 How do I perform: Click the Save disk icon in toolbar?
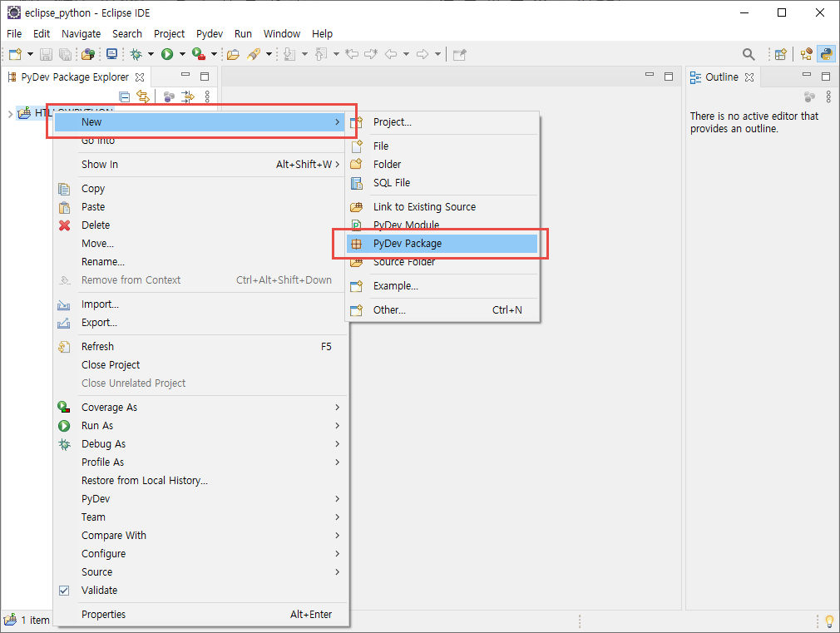[46, 54]
